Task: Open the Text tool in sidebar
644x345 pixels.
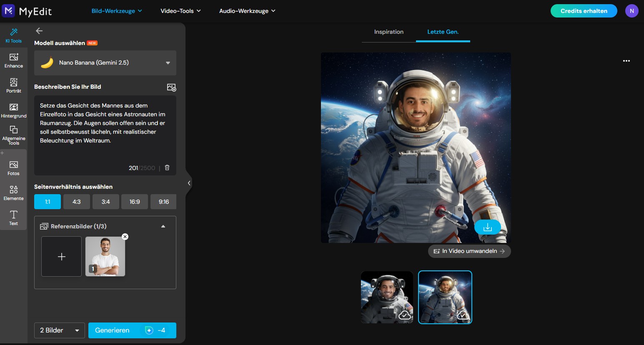Action: point(13,217)
